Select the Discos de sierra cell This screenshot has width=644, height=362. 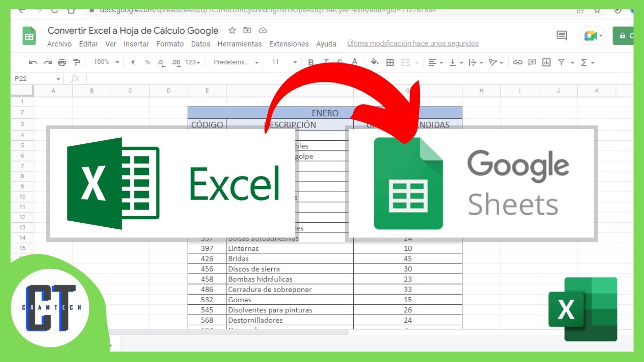coord(290,269)
